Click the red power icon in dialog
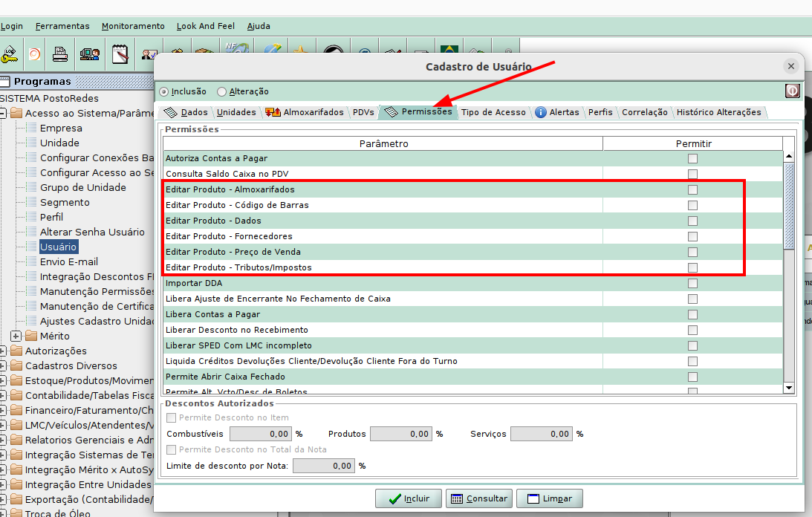The height and width of the screenshot is (517, 812). [x=792, y=91]
